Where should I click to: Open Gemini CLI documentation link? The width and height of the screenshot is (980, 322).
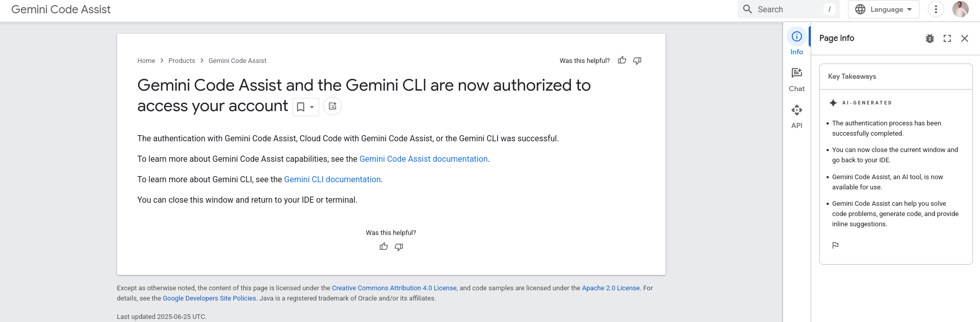pos(332,180)
